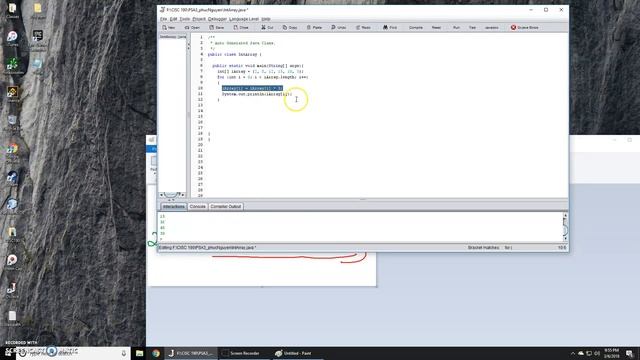Select the file in the document list pane
Image resolution: width=640 pixels, height=360 pixels.
click(173, 37)
